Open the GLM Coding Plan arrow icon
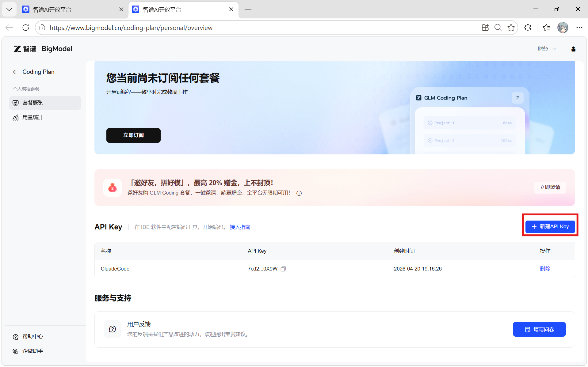588x367 pixels. (x=517, y=98)
